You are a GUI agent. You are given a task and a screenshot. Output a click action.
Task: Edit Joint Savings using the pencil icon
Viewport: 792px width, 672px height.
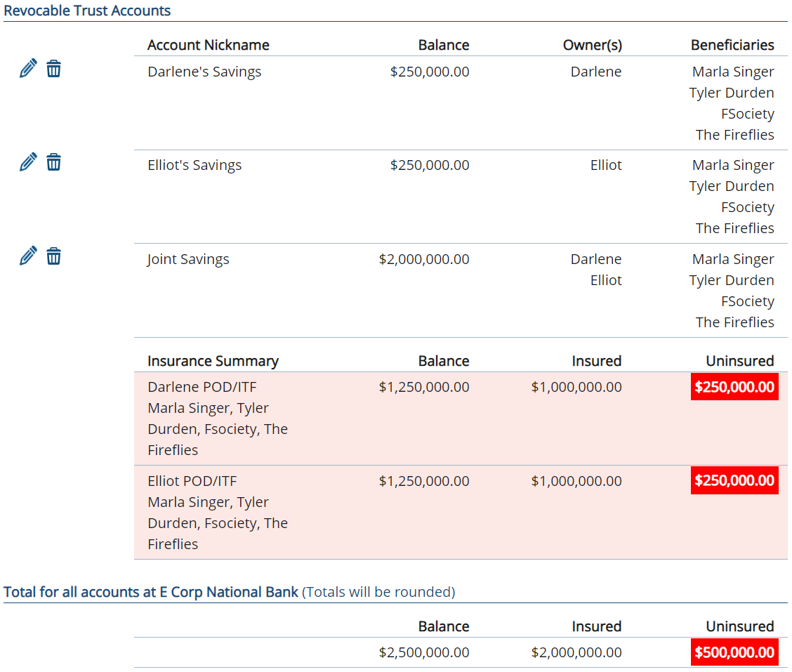point(27,256)
